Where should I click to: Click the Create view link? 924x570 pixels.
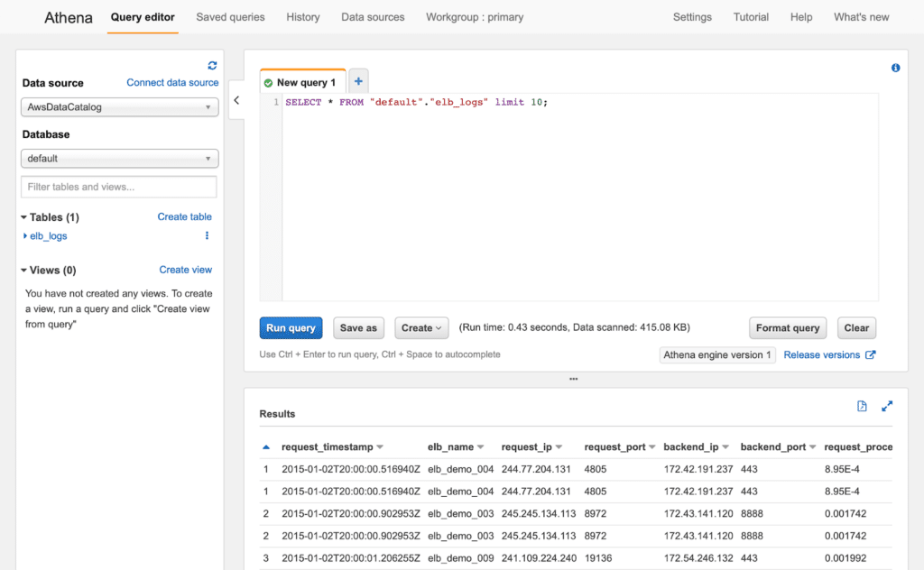coord(186,270)
